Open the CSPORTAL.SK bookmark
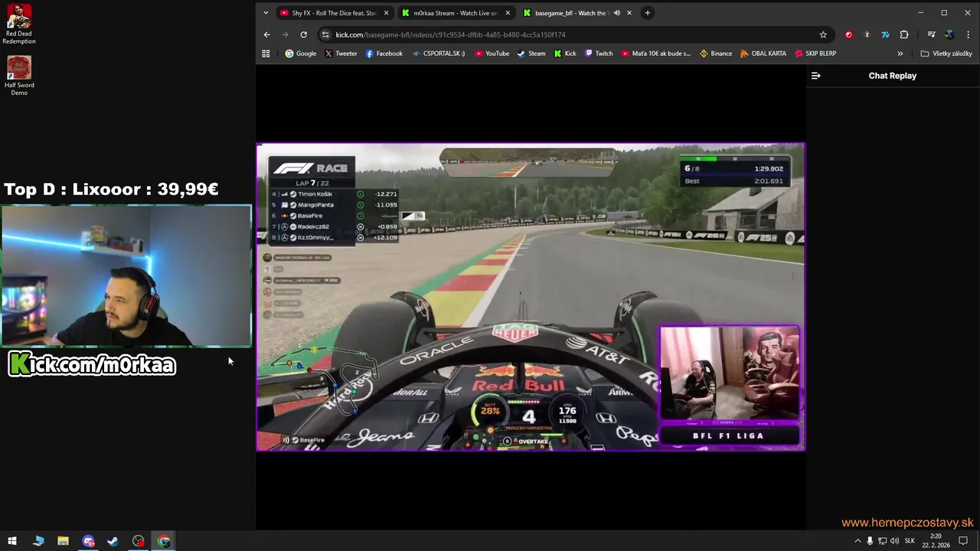 438,54
